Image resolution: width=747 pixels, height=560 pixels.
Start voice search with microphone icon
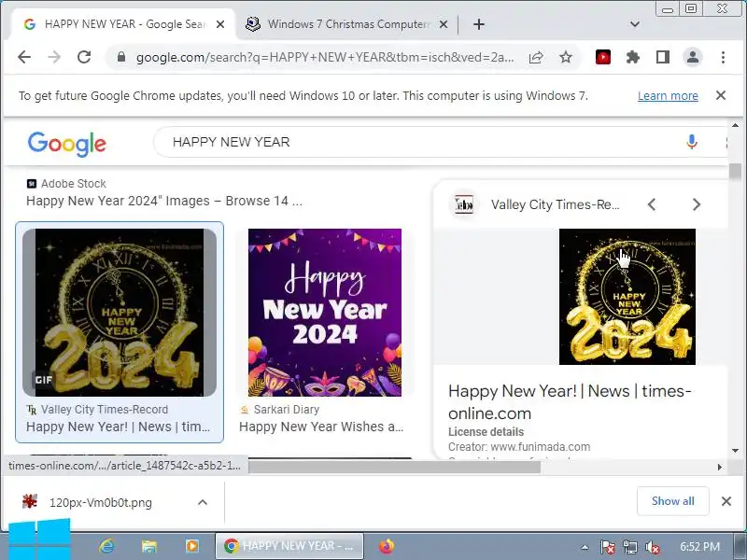click(692, 142)
